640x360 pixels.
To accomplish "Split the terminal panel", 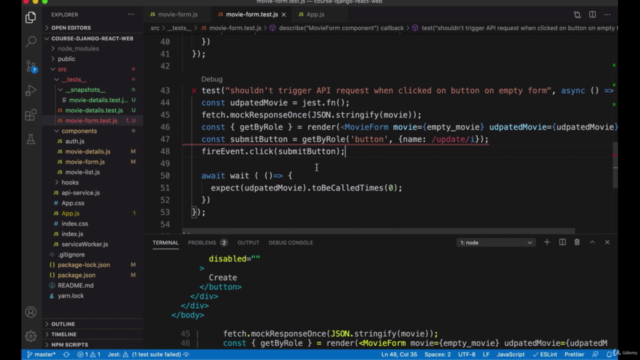I will click(x=562, y=242).
